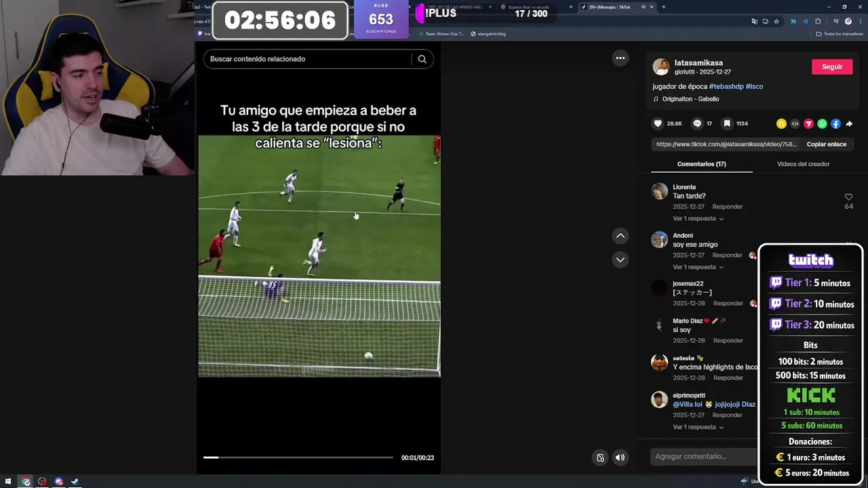Open the #tebashdp hashtag
Viewport: 868px width, 488px height.
(x=726, y=87)
